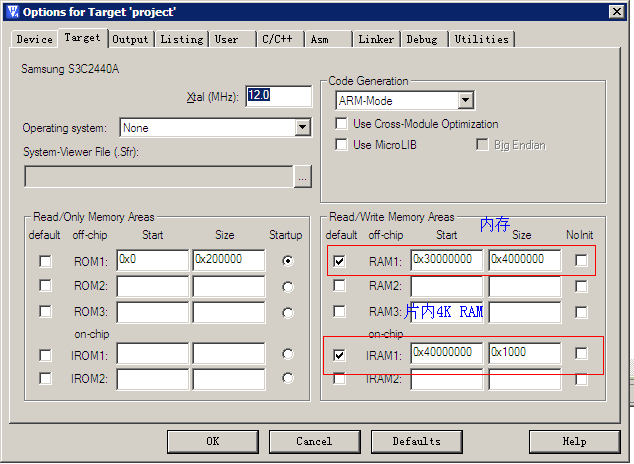Switch to the Asm tab
Image resolution: width=634 pixels, height=464 pixels.
tap(328, 39)
